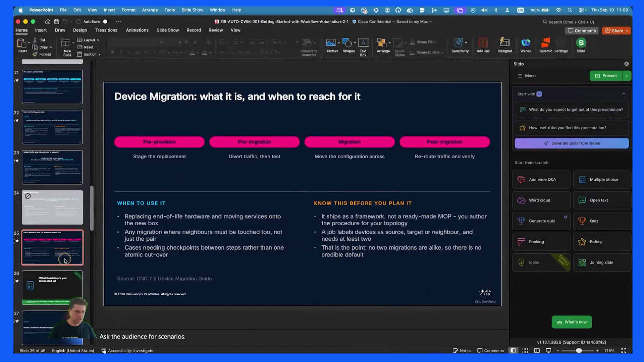The height and width of the screenshot is (362, 644).
Task: Open the Webex ribbon icon
Action: point(526,45)
